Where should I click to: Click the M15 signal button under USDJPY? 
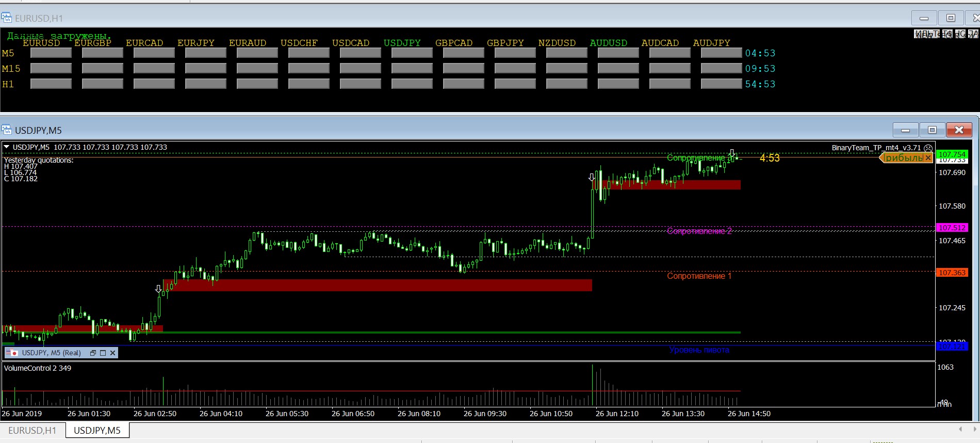point(412,68)
